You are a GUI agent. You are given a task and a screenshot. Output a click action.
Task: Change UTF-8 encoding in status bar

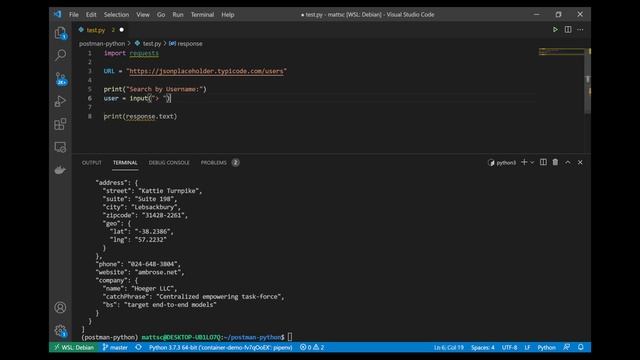click(509, 347)
